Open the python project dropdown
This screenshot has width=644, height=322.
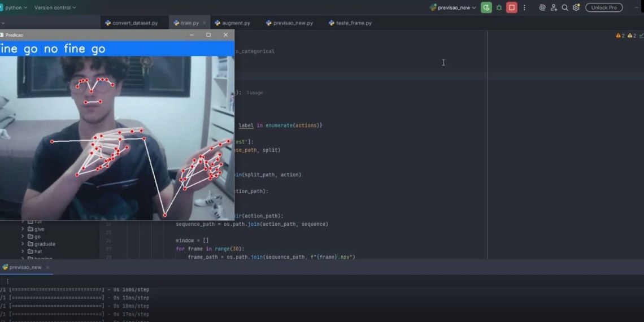click(16, 7)
